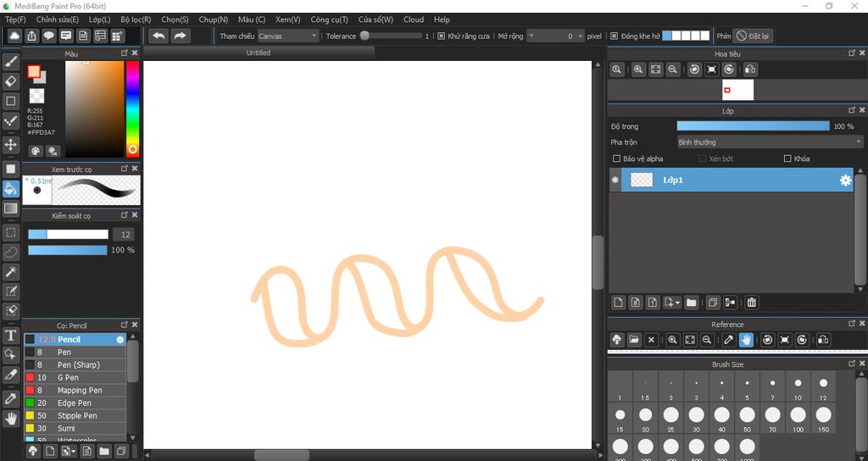Open Mở rộng value dropdown arrow
The width and height of the screenshot is (868, 461).
coord(531,36)
